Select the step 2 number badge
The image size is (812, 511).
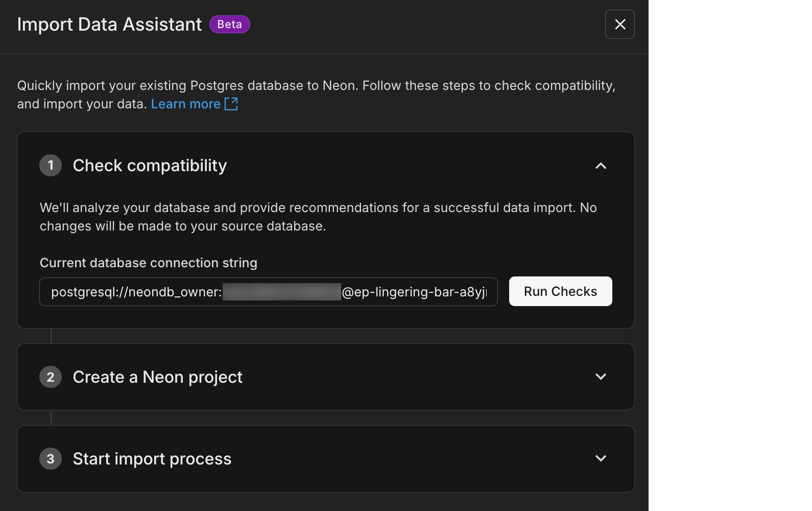[51, 377]
